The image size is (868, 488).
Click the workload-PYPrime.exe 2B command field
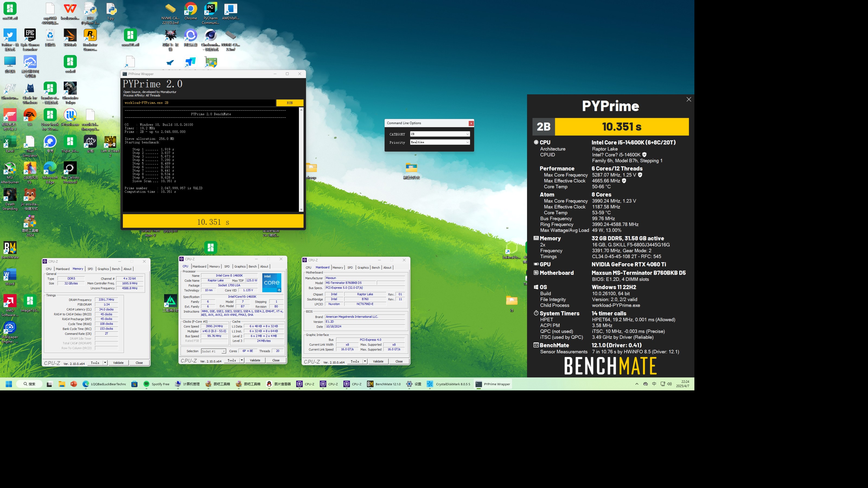coord(199,103)
